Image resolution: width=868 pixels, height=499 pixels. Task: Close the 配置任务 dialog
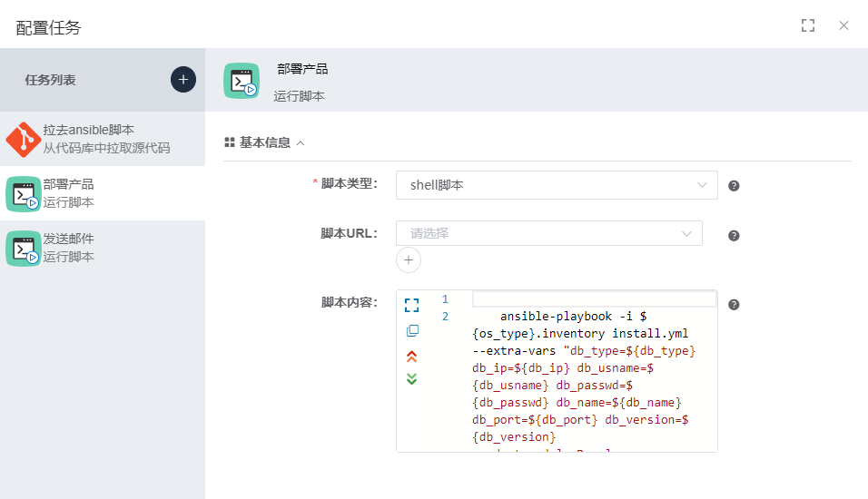(843, 25)
